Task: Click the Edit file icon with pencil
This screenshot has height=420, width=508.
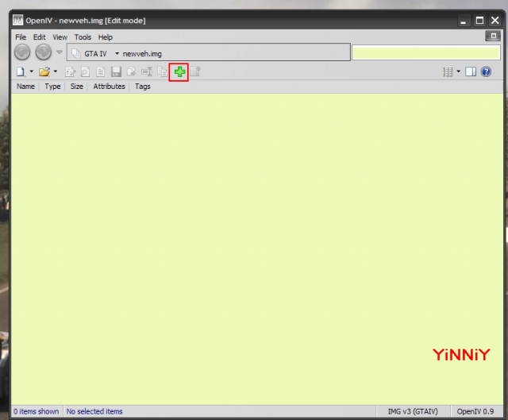Action: pyautogui.click(x=70, y=71)
